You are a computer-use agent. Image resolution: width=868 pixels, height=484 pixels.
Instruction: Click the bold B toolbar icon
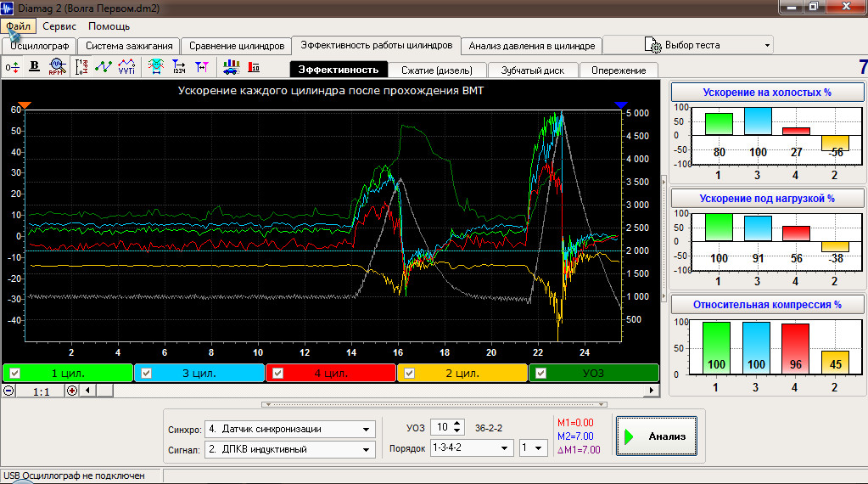34,66
